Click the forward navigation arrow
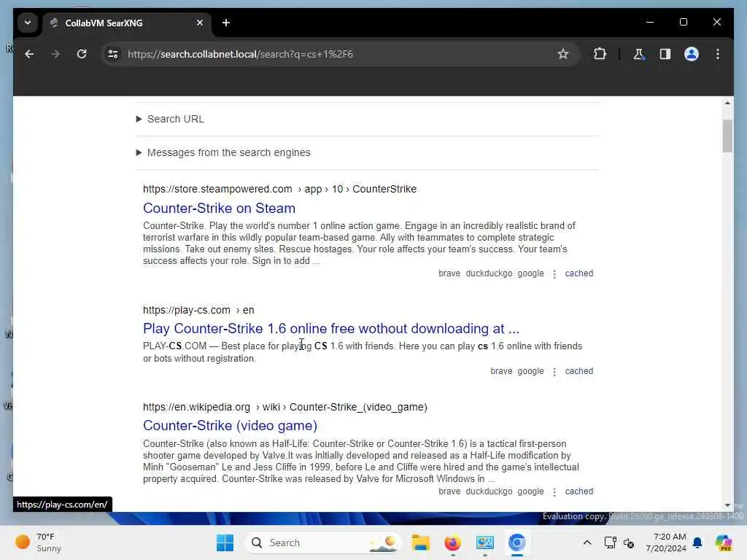The height and width of the screenshot is (560, 747). (55, 54)
